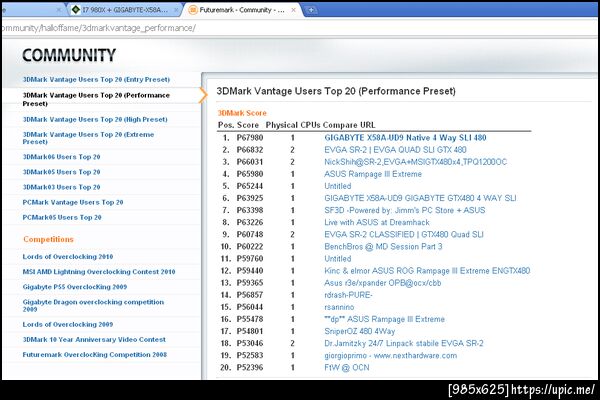Click the Competitions section heading

click(x=48, y=239)
